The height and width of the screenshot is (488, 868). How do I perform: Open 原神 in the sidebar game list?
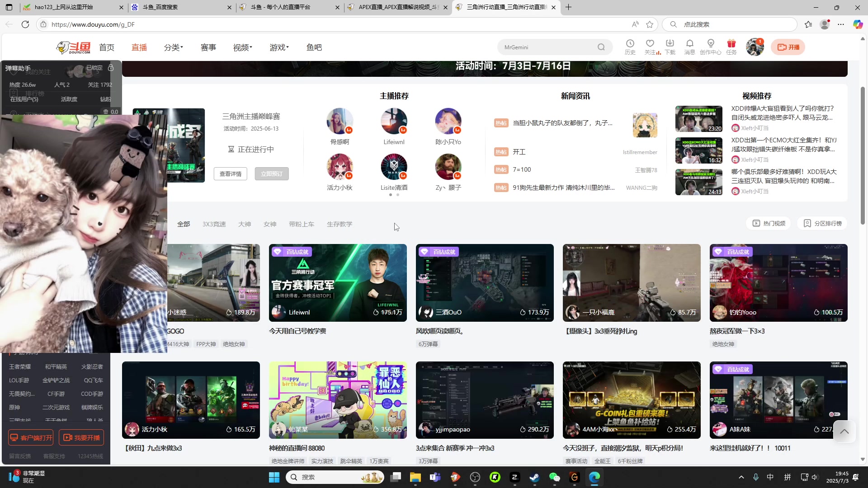[14, 407]
